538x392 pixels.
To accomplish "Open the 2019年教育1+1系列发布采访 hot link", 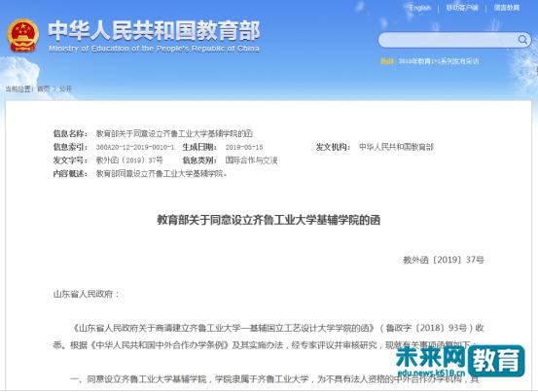I will pos(438,61).
